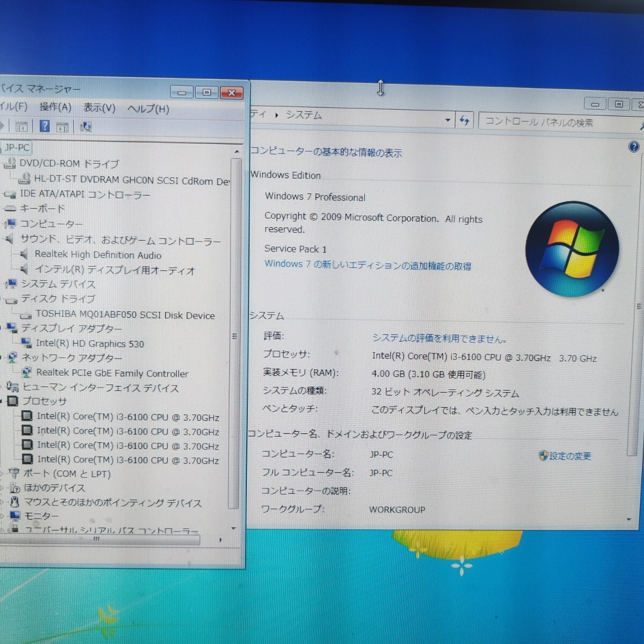This screenshot has height=644, width=644.
Task: Click the icon beside Realtek PCIe GbE Family Controller
Action: click(26, 372)
